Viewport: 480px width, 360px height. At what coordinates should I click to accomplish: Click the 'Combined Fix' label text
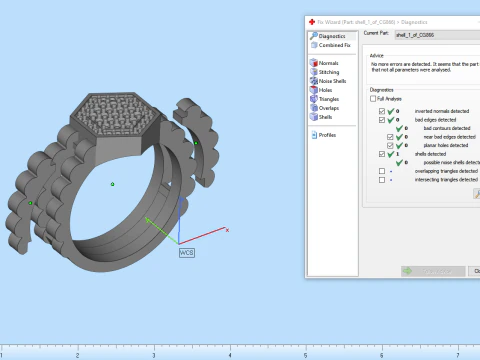tap(335, 45)
